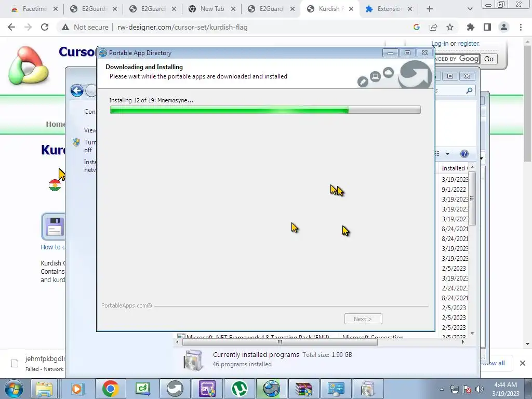Click the address bar URL
The width and height of the screenshot is (532, 399).
pos(182,27)
